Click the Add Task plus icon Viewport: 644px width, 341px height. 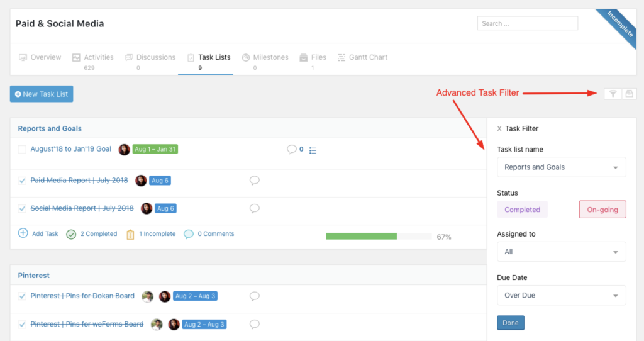(x=23, y=233)
